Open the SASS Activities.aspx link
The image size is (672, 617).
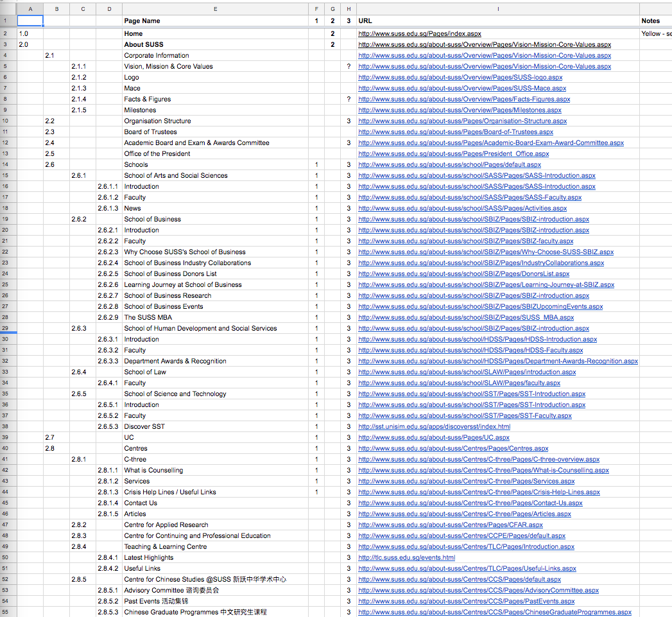(462, 208)
